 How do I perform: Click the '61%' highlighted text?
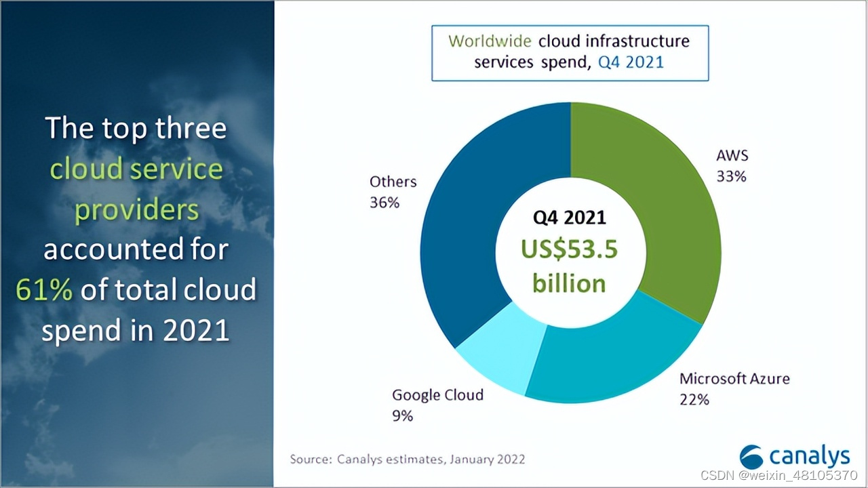click(43, 290)
